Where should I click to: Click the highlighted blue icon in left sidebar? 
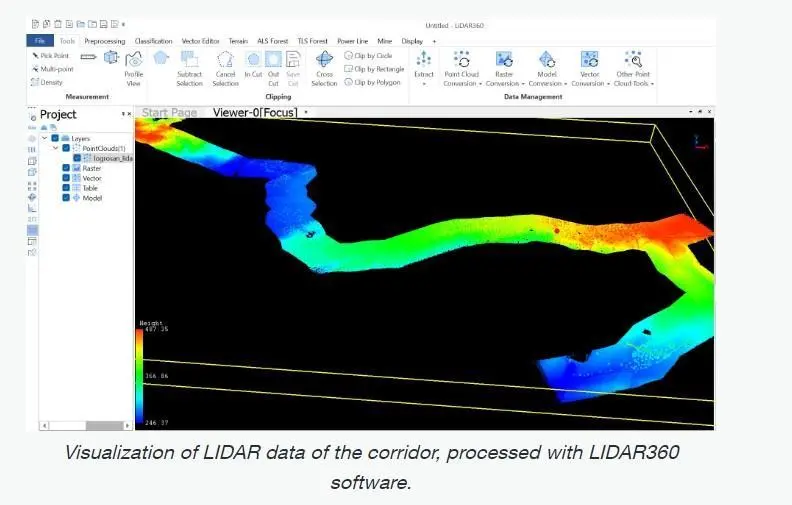pyautogui.click(x=32, y=230)
